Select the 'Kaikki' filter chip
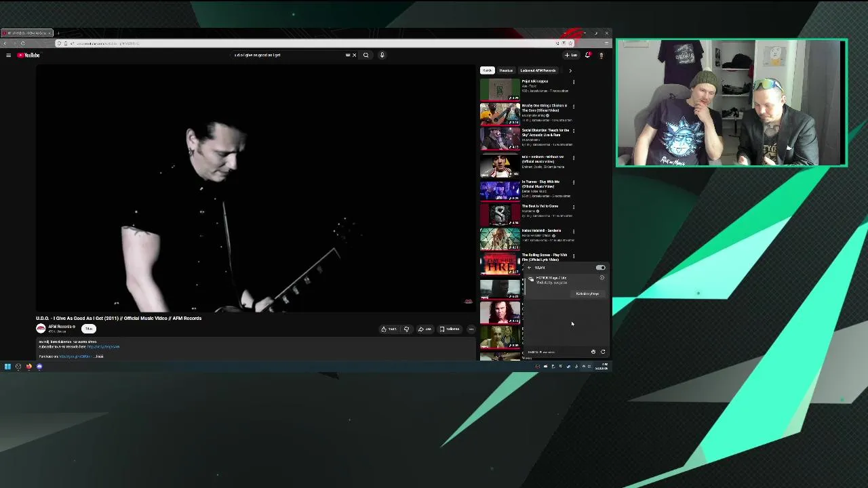This screenshot has height=488, width=868. coord(487,70)
